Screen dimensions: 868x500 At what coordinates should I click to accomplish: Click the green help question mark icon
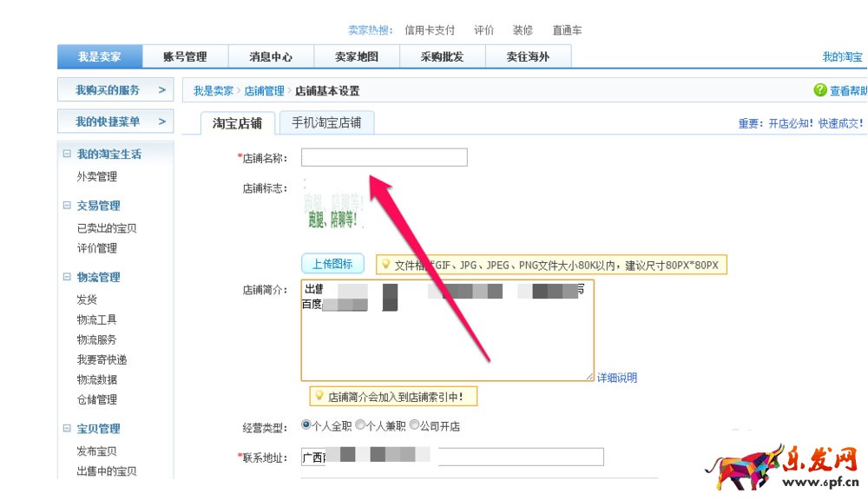[820, 90]
